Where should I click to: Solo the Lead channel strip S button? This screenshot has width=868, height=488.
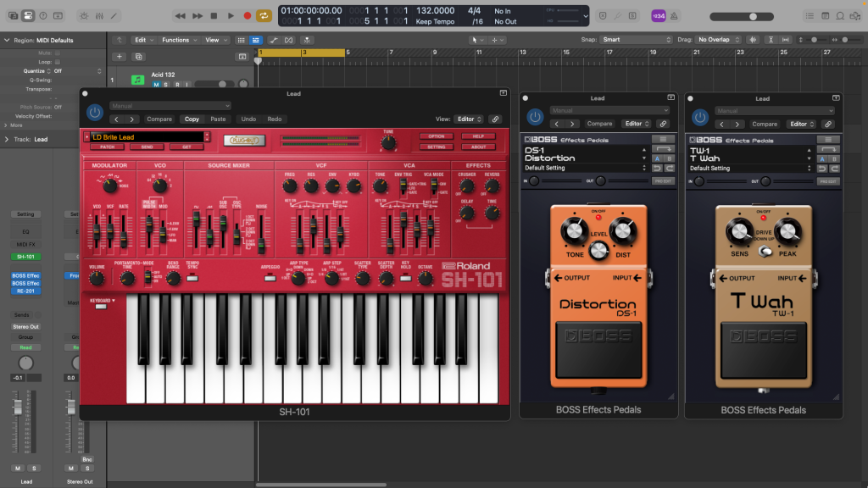click(x=34, y=468)
